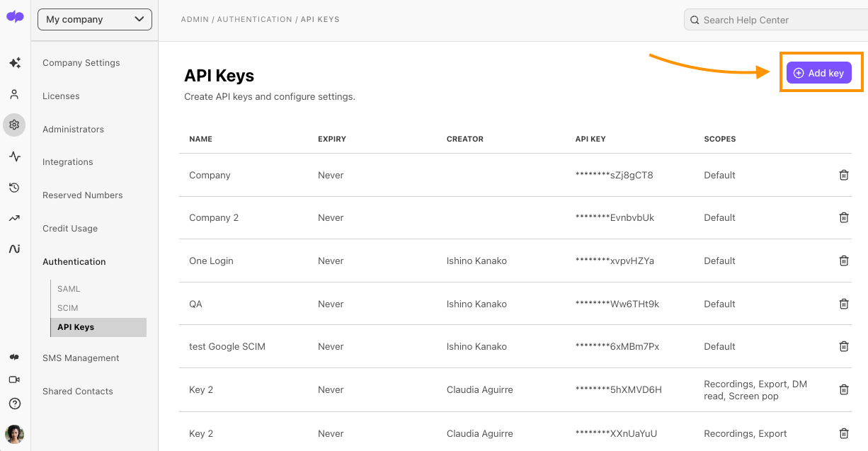Viewport: 868px width, 451px height.
Task: Collapse the Authentication section
Action: 74,262
